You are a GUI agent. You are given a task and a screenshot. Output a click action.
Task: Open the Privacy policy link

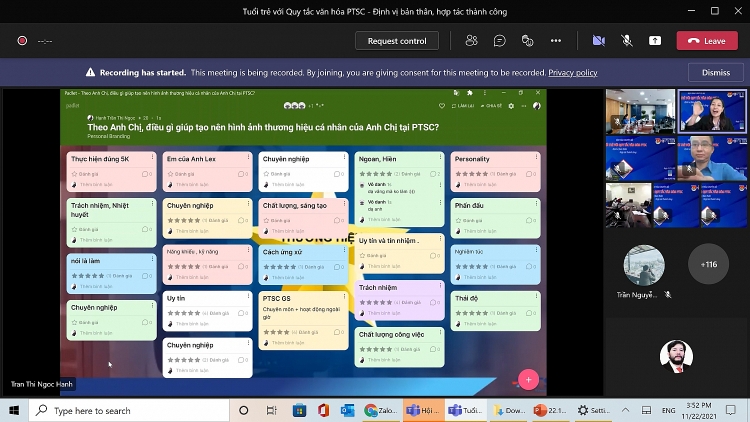pos(572,73)
